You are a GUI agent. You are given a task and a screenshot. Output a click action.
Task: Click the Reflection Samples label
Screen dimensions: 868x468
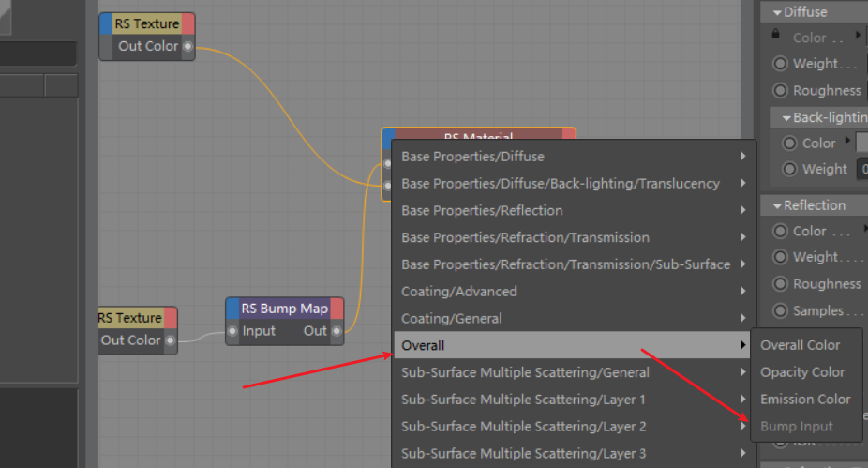tap(818, 310)
